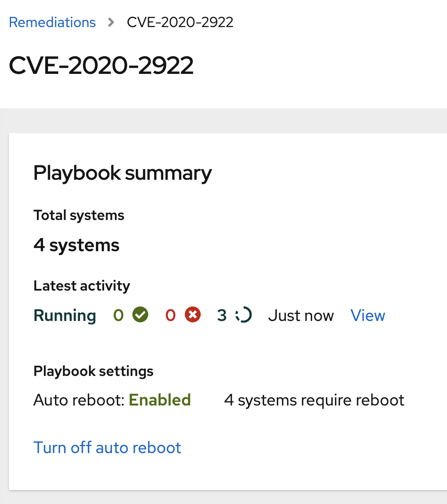447x504 pixels.
Task: Click the red failed X icon
Action: point(192,315)
